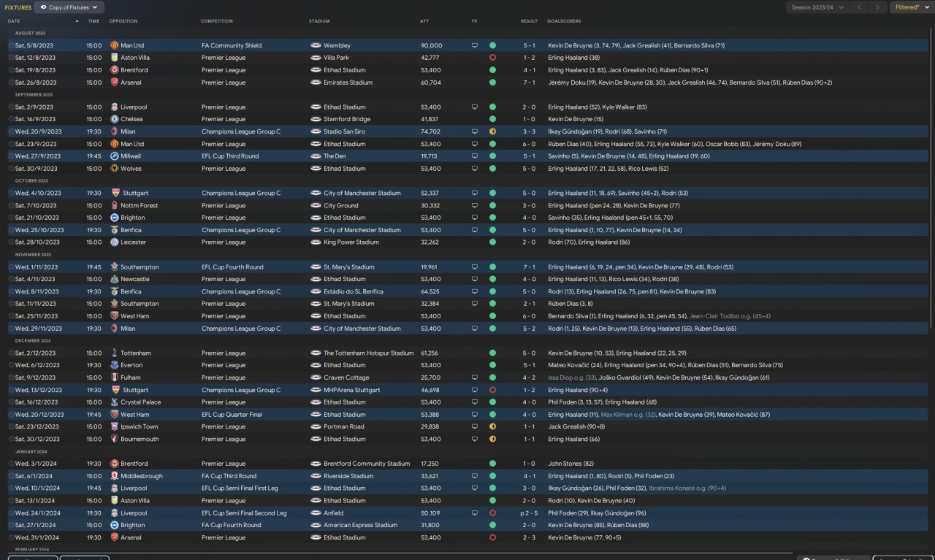
Task: Click the Crystal Palace club badge
Action: click(114, 402)
